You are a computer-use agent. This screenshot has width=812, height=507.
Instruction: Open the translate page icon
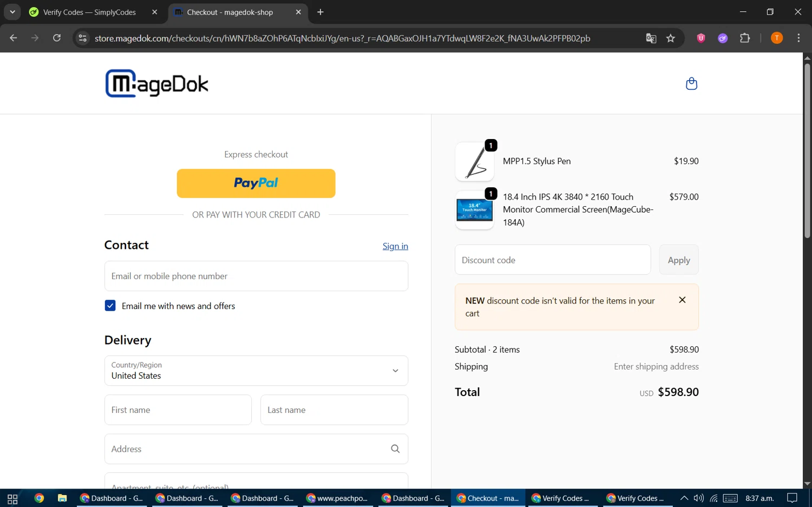tap(651, 38)
